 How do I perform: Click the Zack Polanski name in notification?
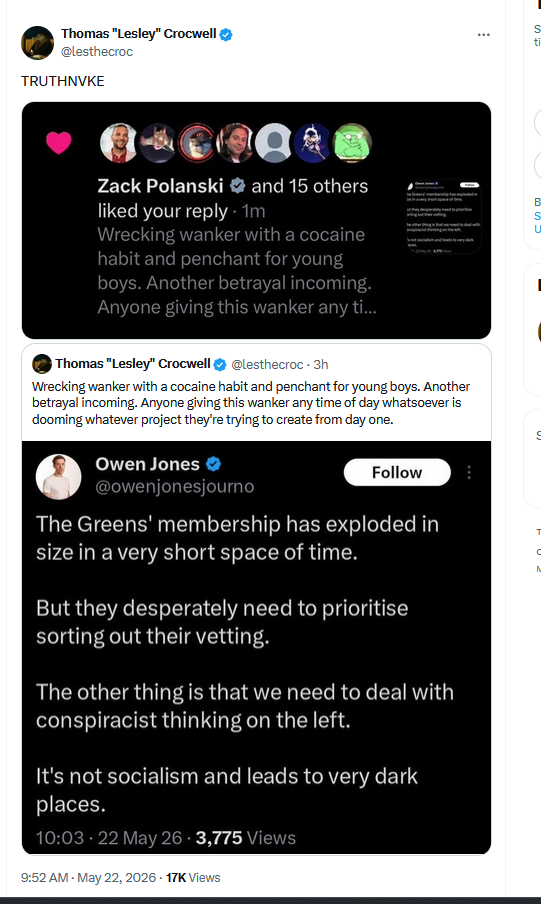160,186
